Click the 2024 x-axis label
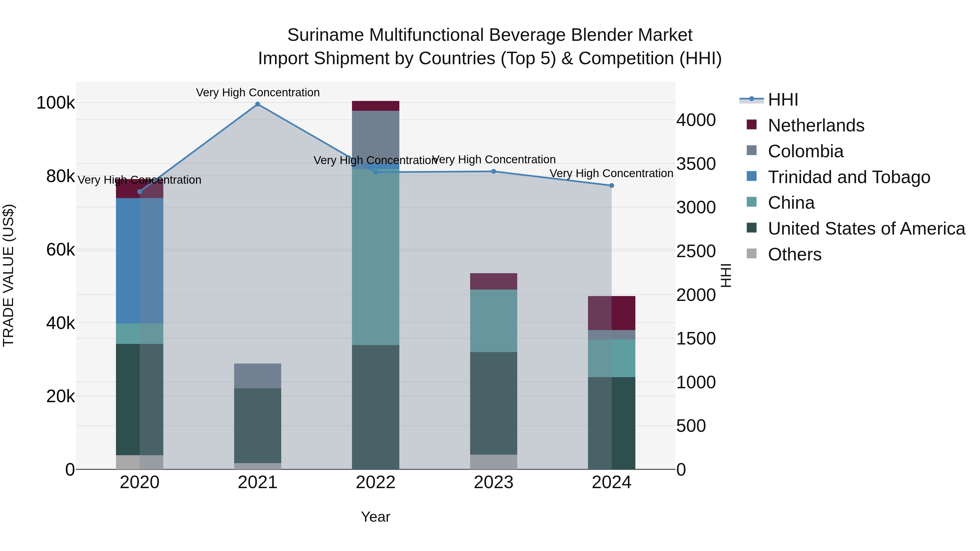The image size is (980, 551). pos(612,482)
